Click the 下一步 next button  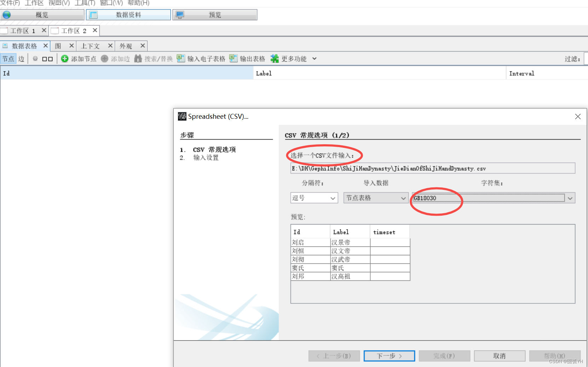click(x=389, y=356)
